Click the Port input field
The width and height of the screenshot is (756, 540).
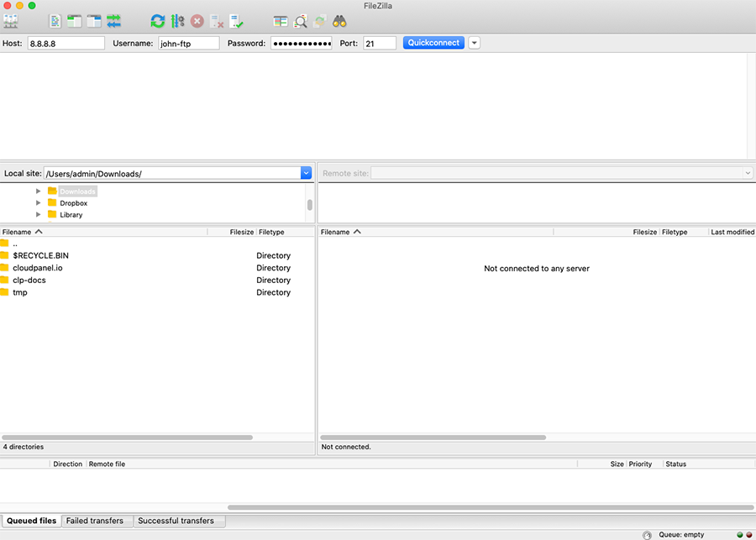380,43
